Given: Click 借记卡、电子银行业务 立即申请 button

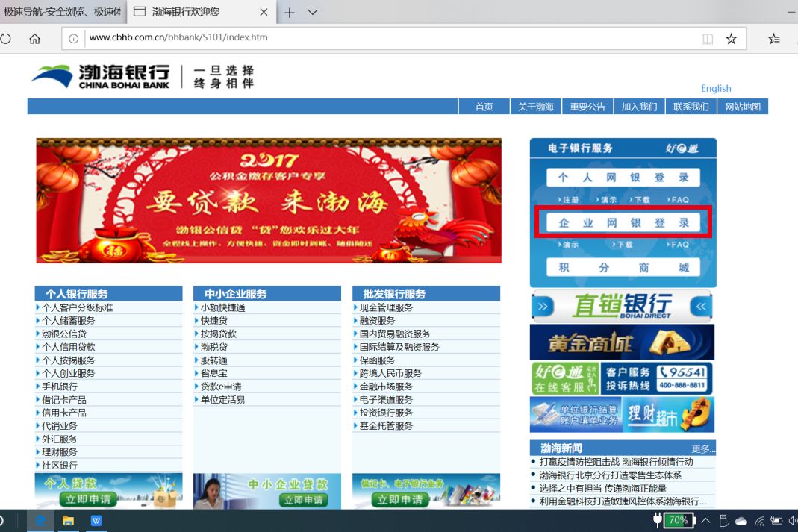Looking at the screenshot, I should point(400,499).
